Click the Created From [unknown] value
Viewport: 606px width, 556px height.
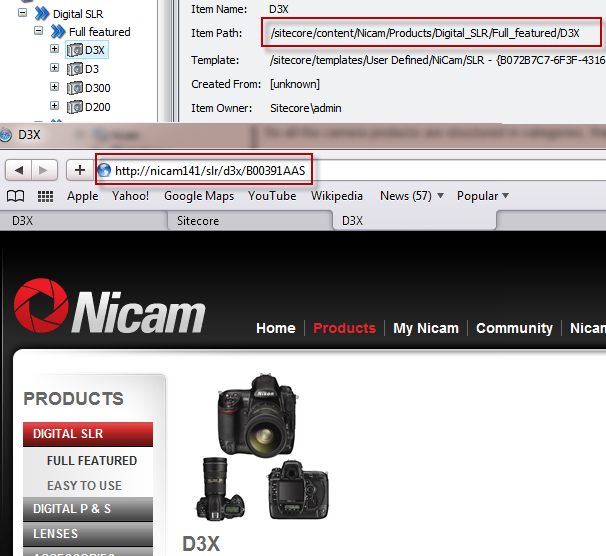pyautogui.click(x=295, y=84)
